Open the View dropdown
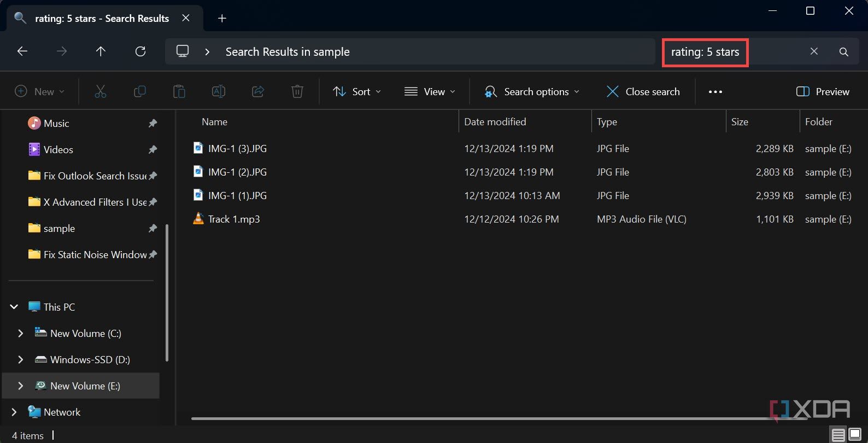This screenshot has width=868, height=443. pyautogui.click(x=430, y=92)
